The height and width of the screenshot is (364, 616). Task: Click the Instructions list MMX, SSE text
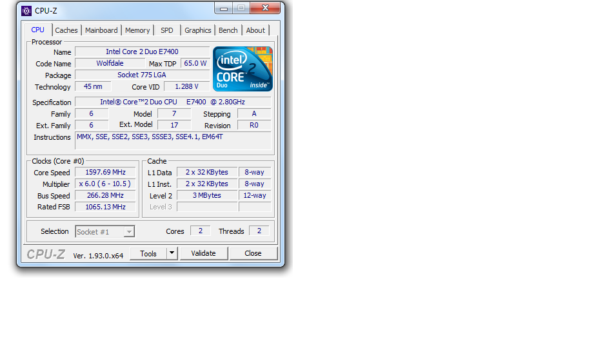tap(173, 140)
